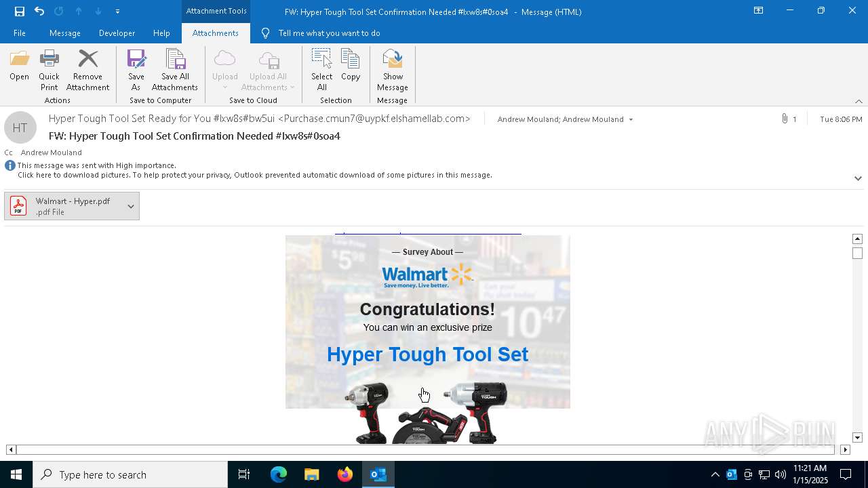Viewport: 868px width, 488px height.
Task: Expand the recipients list dropdown arrow
Action: click(x=631, y=119)
